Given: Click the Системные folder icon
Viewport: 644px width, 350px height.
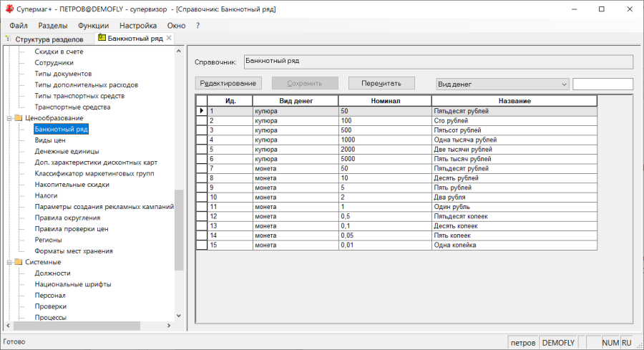Looking at the screenshot, I should tap(18, 262).
